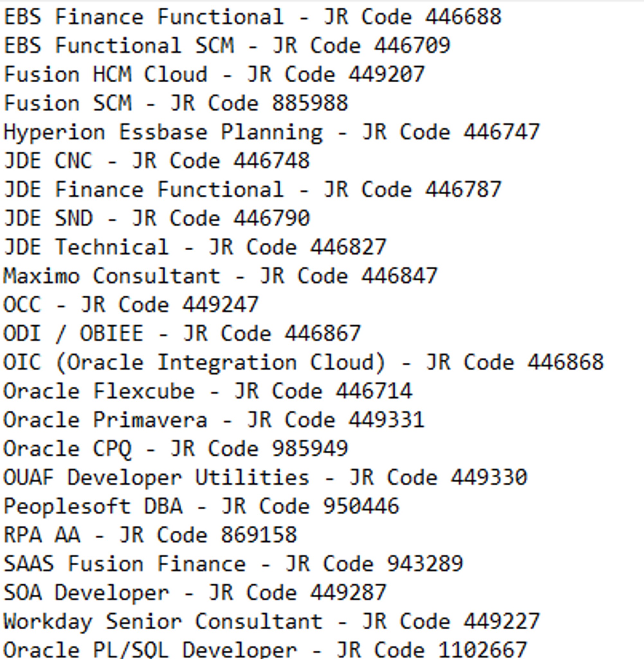The width and height of the screenshot is (644, 659).
Task: Select the OCC JR Code line
Action: [x=131, y=305]
